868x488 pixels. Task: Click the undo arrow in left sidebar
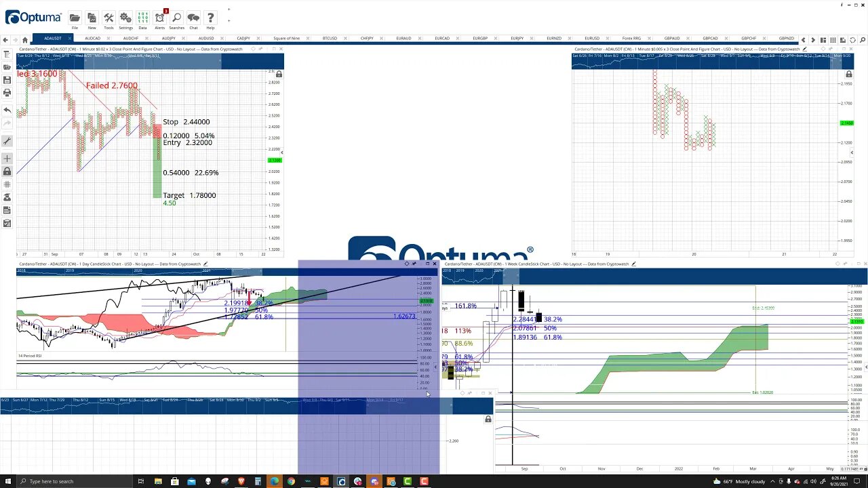pos(7,110)
